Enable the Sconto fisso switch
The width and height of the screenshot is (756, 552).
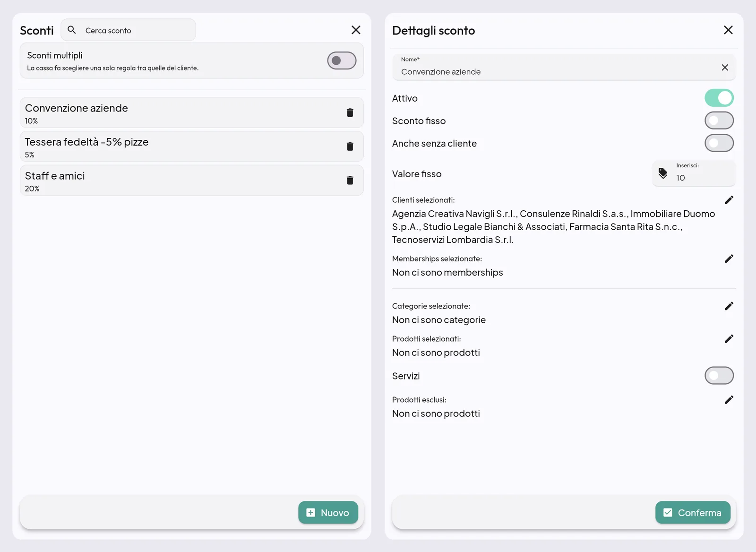(719, 121)
